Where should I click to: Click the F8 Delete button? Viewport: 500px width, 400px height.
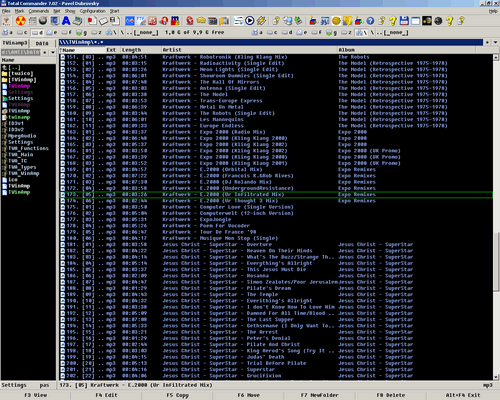[391, 395]
